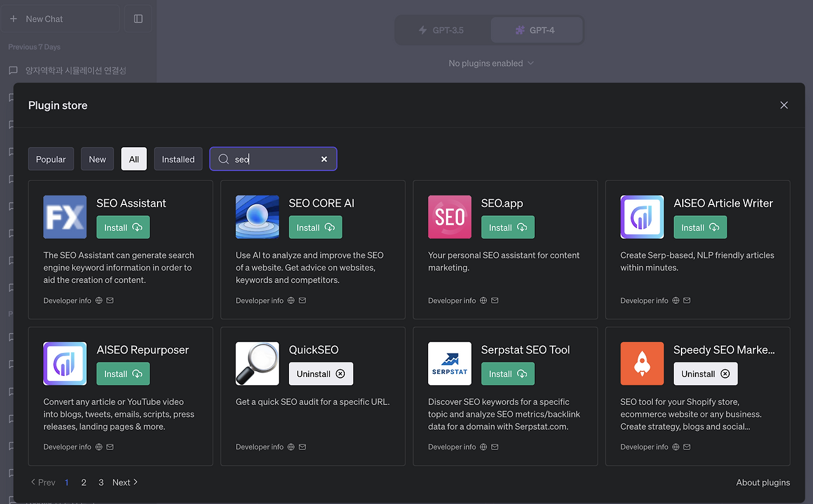Image resolution: width=813 pixels, height=504 pixels.
Task: Click the Speedy SEO Marketing rocket logo
Action: pyautogui.click(x=642, y=364)
